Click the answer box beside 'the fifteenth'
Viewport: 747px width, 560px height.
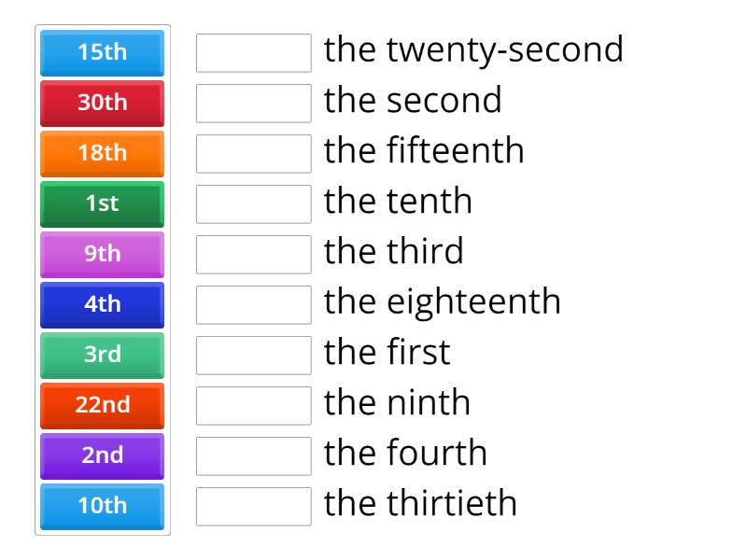click(x=253, y=154)
